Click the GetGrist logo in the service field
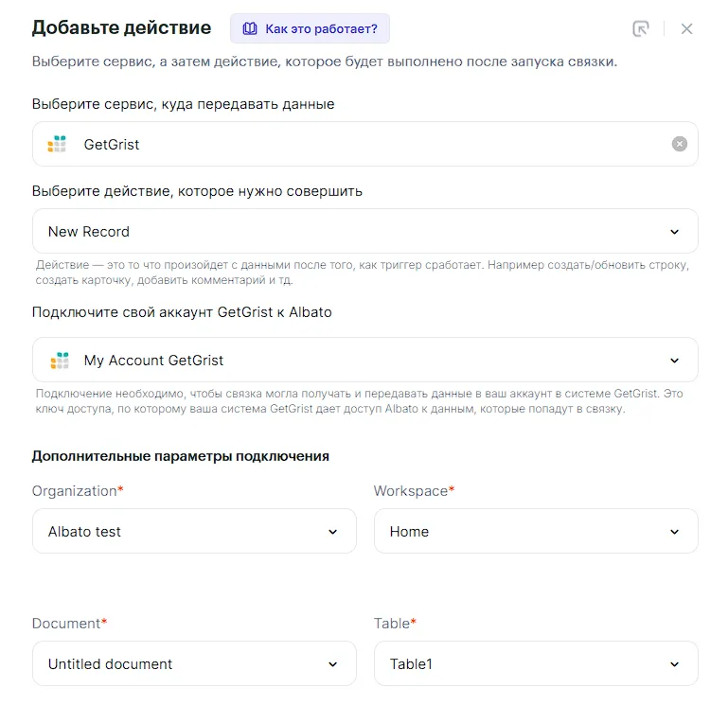Screen dimensions: 728x705 (58, 144)
